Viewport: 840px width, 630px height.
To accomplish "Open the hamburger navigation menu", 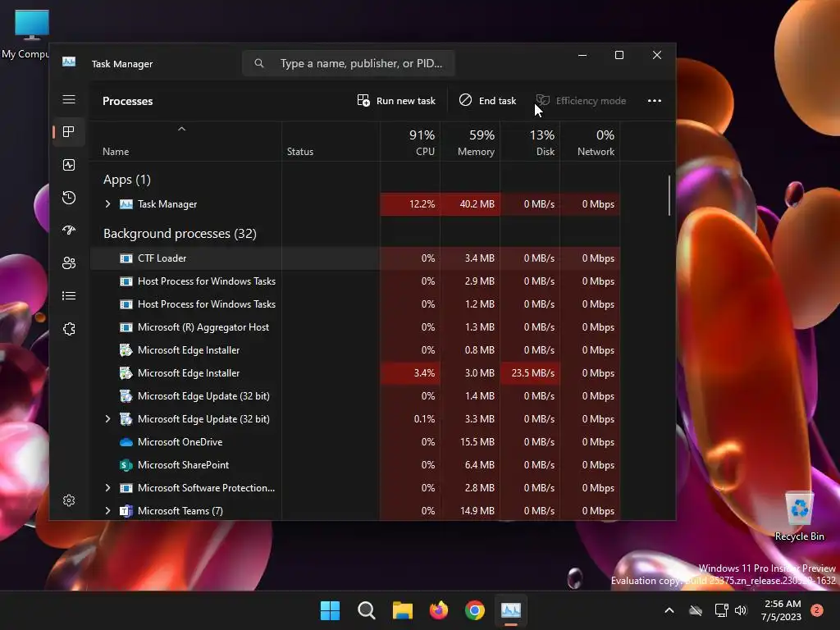I will (x=69, y=99).
